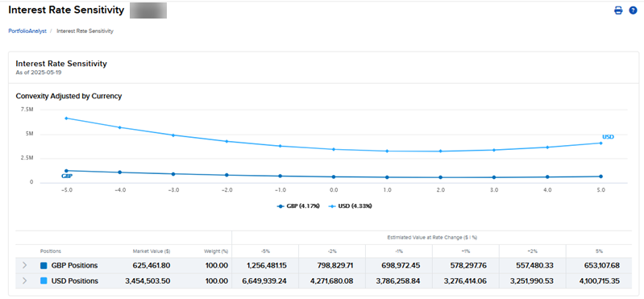
Task: Click the USD Positions light blue swatch
Action: coord(44,281)
